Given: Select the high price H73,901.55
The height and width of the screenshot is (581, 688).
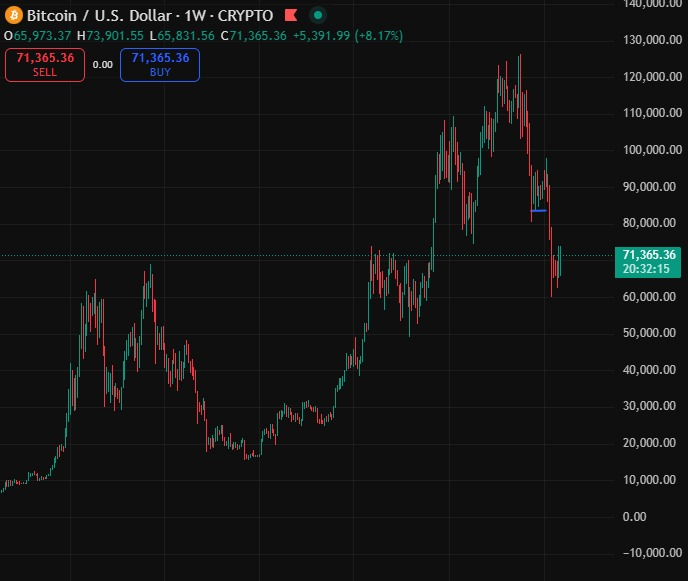Looking at the screenshot, I should 110,36.
